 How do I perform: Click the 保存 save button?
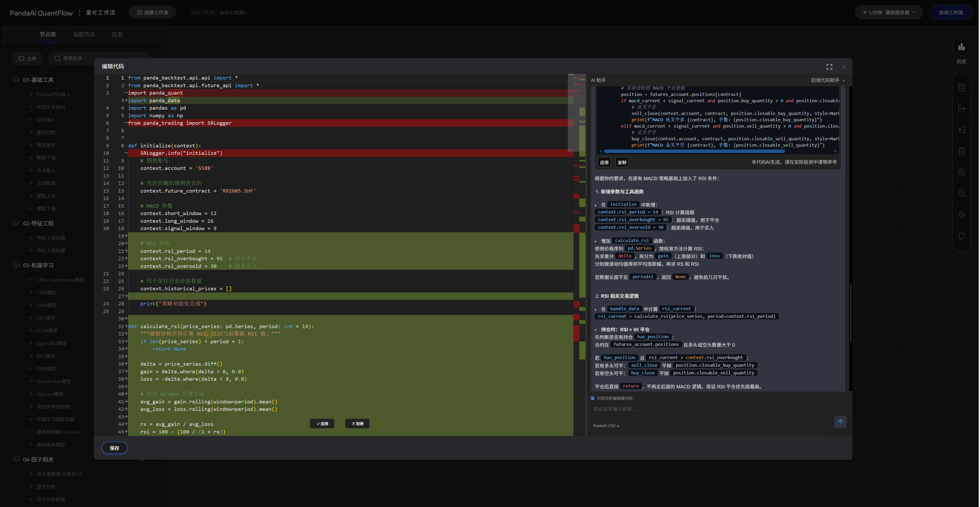pyautogui.click(x=115, y=448)
